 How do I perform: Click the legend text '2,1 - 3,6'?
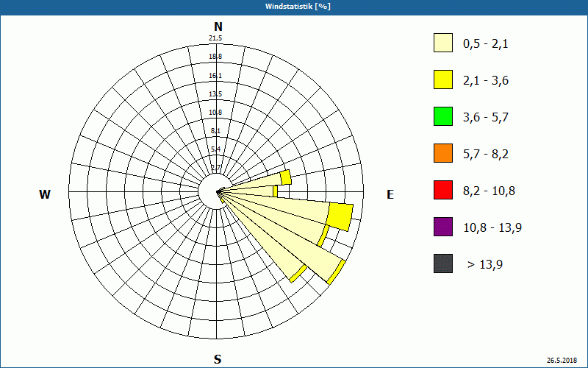click(x=486, y=81)
